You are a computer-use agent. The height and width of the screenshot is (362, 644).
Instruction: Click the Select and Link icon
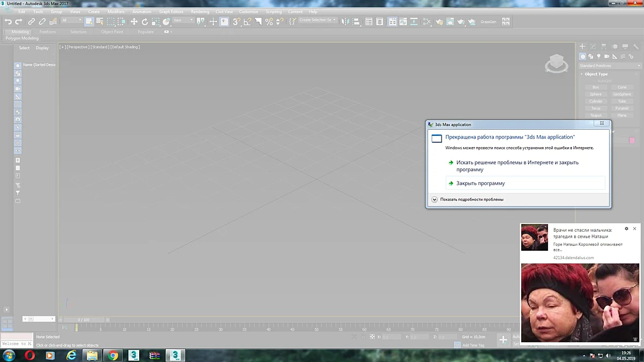point(31,22)
